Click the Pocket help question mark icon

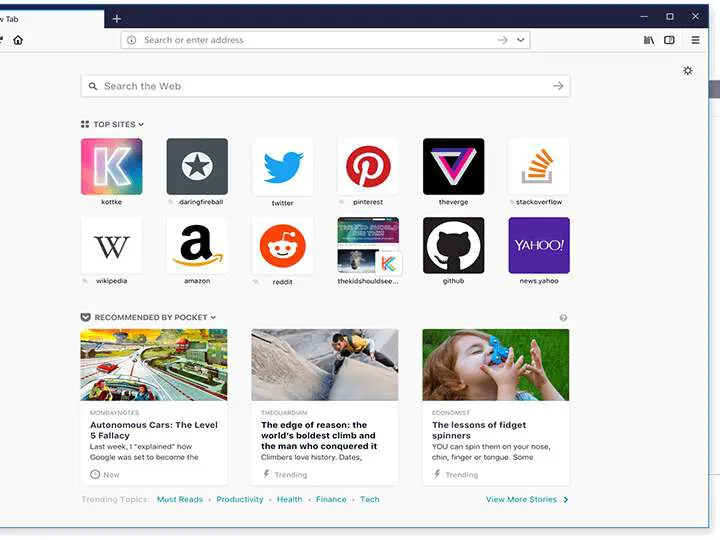(x=563, y=318)
